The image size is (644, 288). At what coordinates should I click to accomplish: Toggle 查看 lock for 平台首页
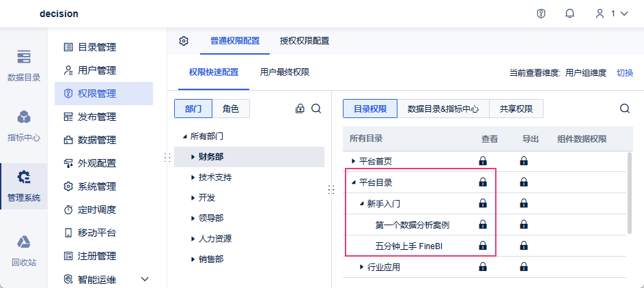click(483, 161)
